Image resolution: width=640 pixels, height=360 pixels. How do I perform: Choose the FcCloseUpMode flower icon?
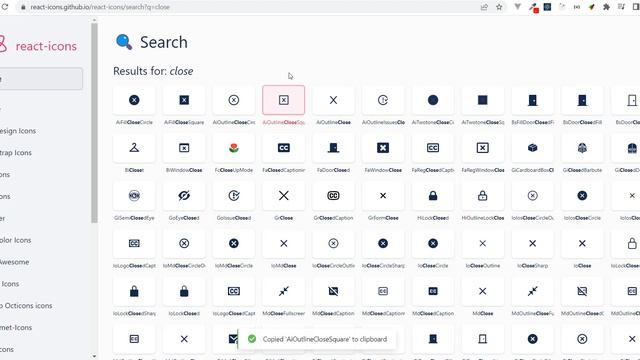point(234,148)
